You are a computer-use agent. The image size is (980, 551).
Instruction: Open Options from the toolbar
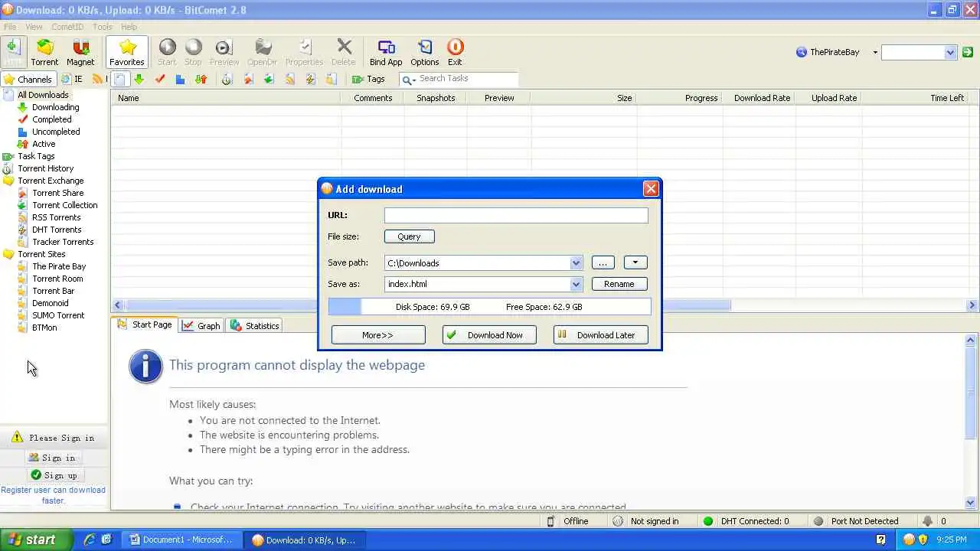pos(424,52)
